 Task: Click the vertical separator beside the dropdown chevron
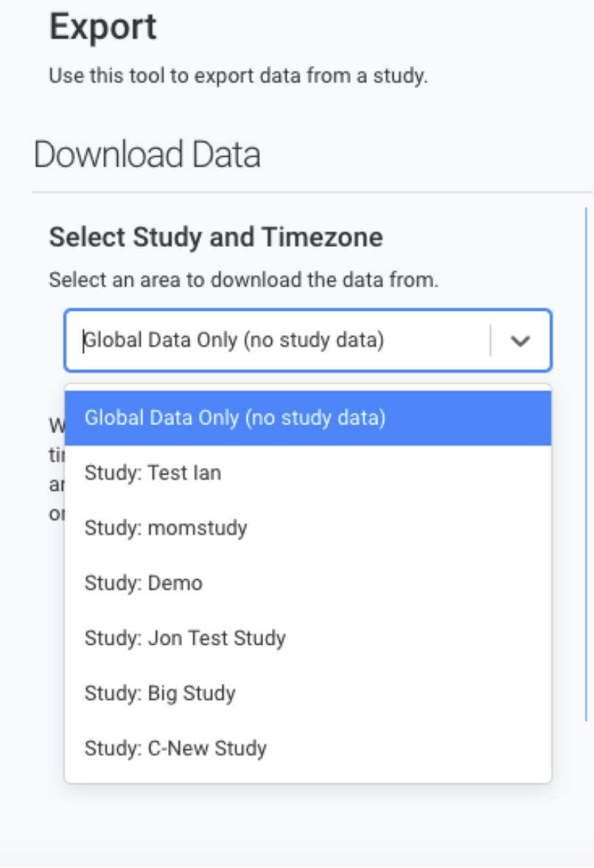click(x=490, y=341)
